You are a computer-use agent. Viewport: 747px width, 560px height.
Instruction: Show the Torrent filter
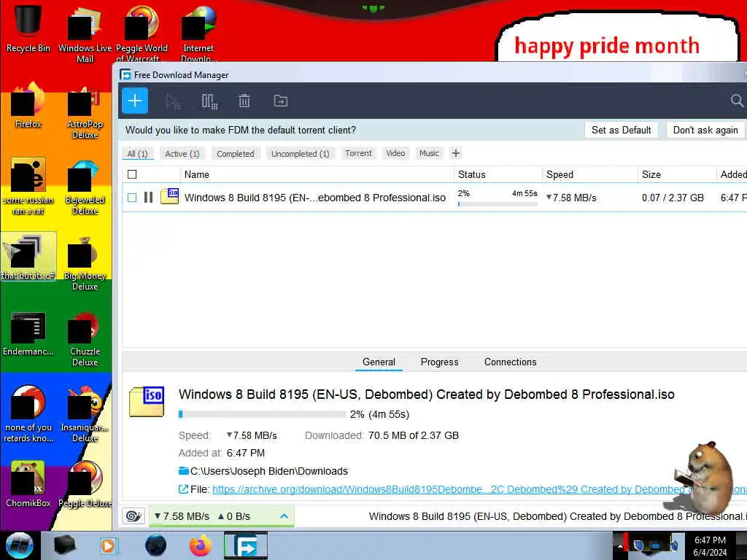(x=358, y=153)
